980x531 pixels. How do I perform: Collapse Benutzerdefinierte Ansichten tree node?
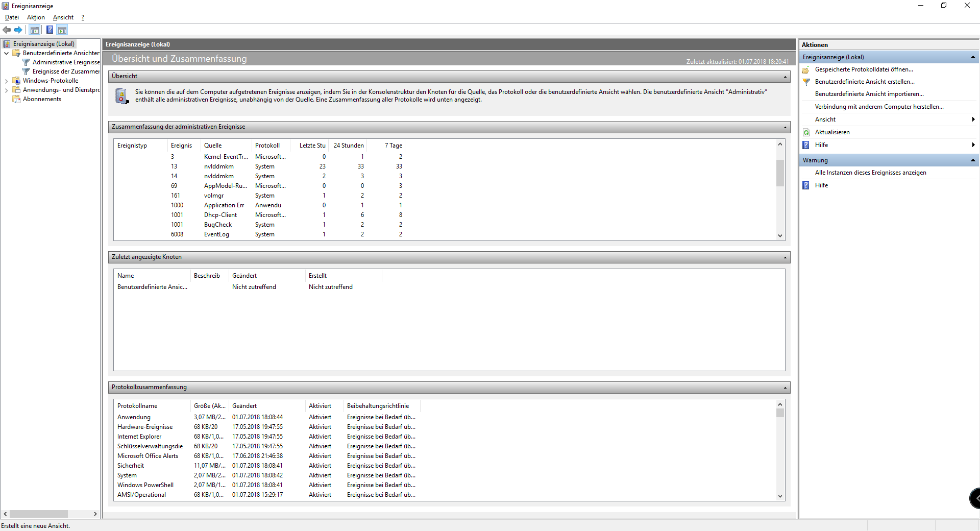tap(6, 53)
